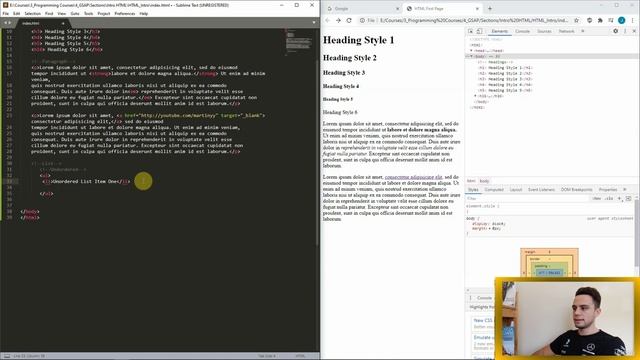Select the h1 Heading Style 1 DOM node

(x=506, y=68)
